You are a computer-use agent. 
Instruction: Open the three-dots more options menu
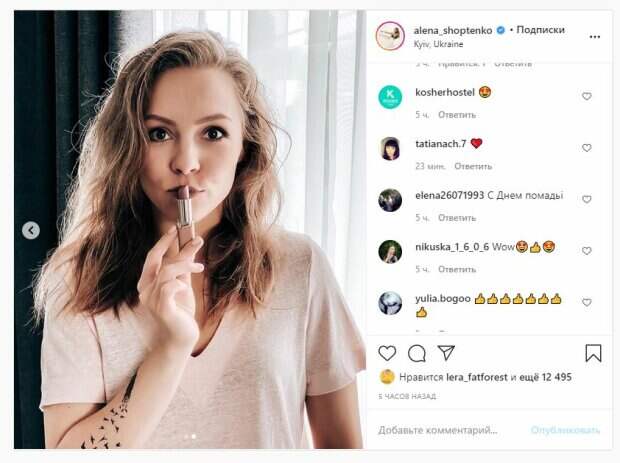595,36
